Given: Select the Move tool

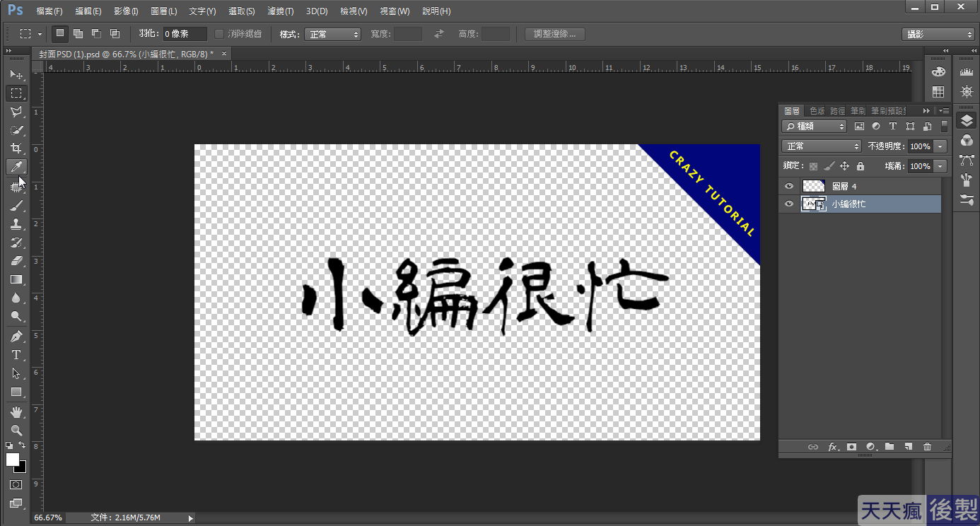Looking at the screenshot, I should click(16, 74).
